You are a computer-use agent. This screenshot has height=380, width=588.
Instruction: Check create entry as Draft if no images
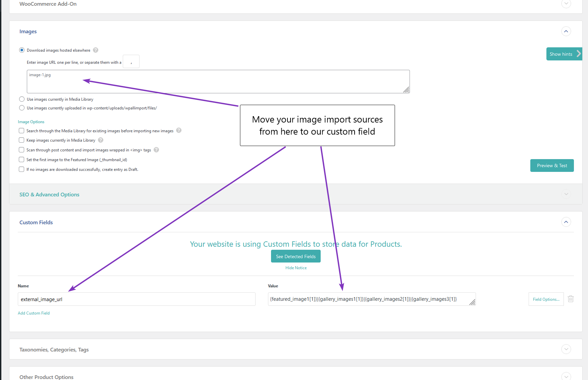[x=21, y=169]
